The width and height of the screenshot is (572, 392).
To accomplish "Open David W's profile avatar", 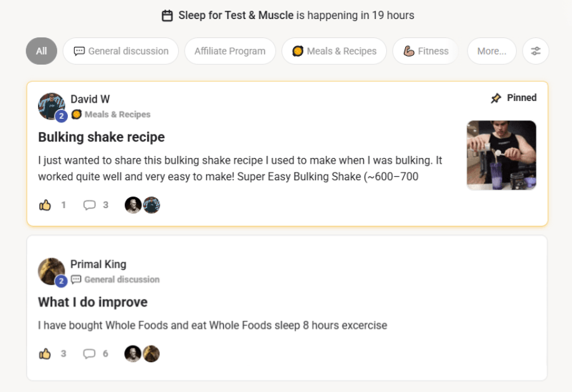I will [x=51, y=106].
